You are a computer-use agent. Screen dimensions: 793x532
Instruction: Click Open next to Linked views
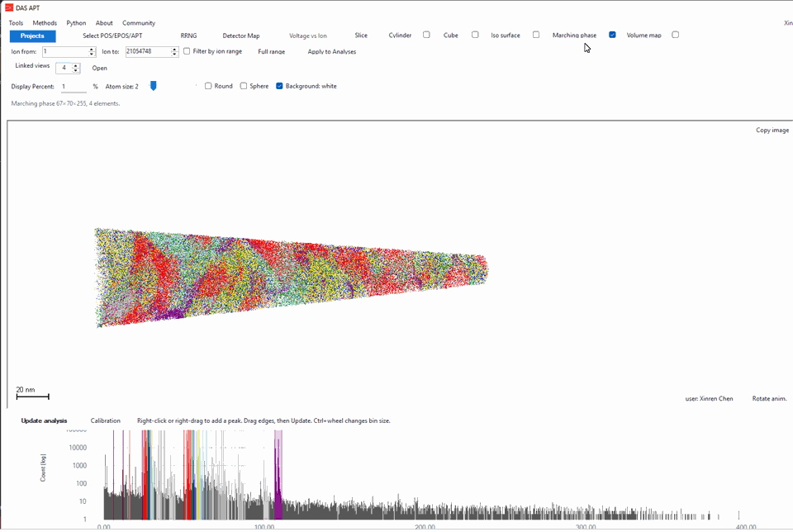tap(100, 69)
